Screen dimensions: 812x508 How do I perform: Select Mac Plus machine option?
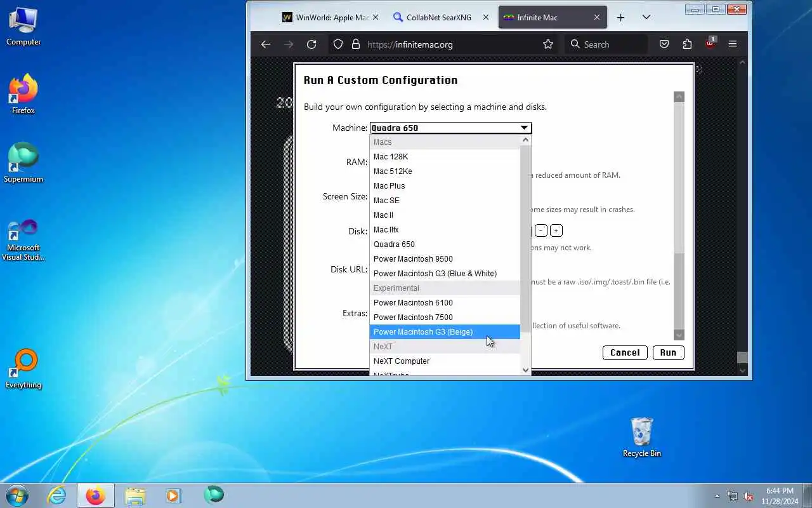point(445,185)
